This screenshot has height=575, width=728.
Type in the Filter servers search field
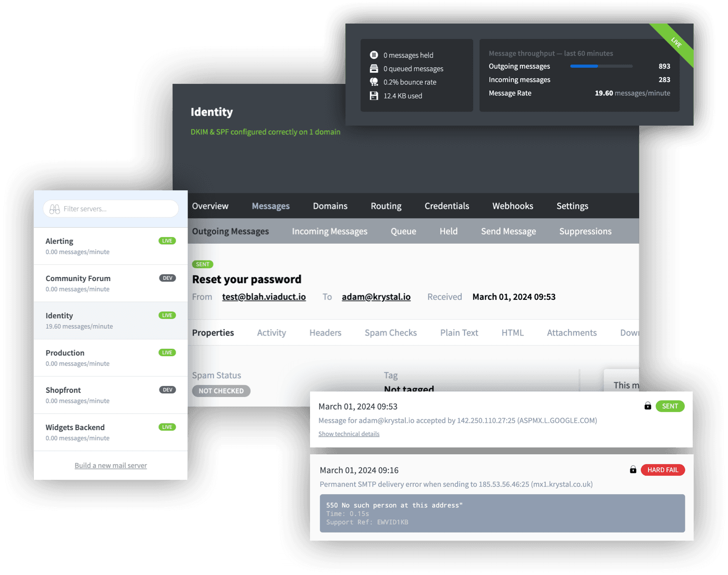[118, 209]
